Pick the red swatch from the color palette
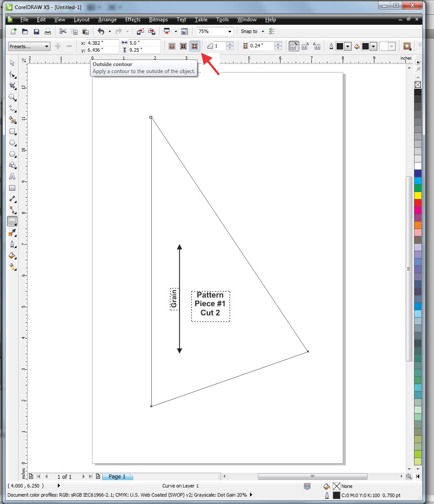 (418, 202)
